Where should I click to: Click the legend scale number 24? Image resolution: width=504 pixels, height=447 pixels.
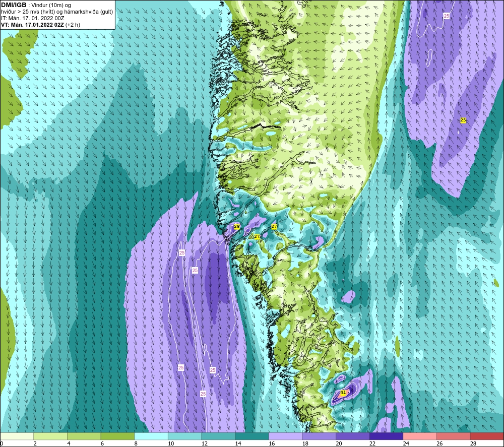(406, 443)
